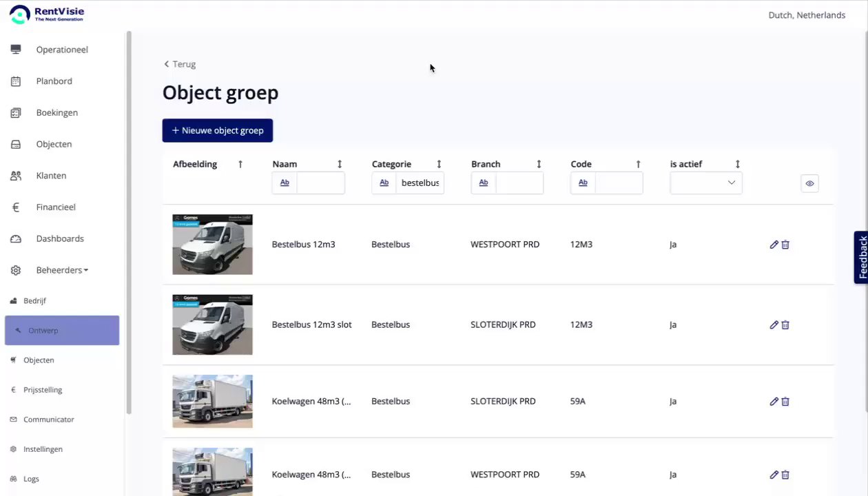Click trash icon for Koelwagen WESTPOORT row

(785, 475)
